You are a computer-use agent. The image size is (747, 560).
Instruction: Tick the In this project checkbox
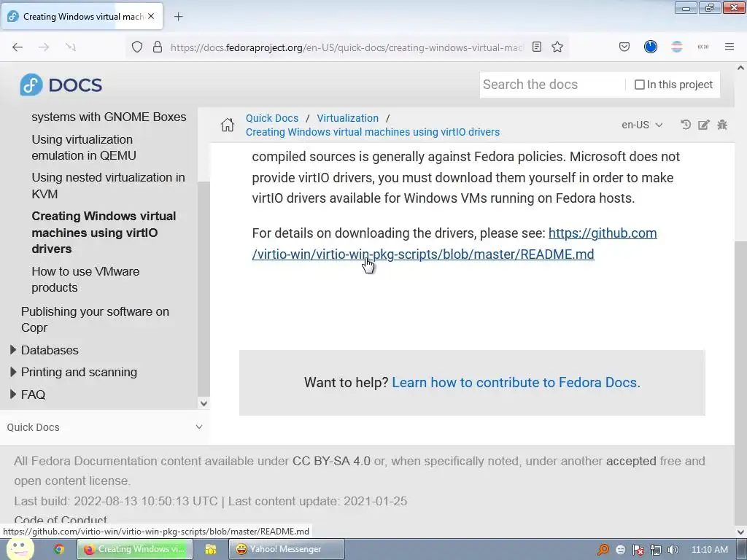point(640,85)
